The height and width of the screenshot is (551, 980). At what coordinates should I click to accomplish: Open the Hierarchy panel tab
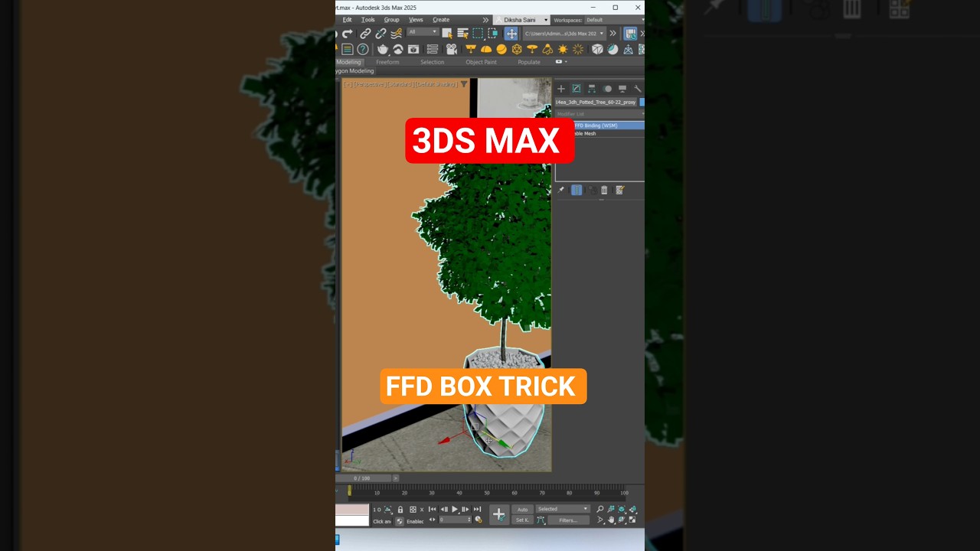592,89
